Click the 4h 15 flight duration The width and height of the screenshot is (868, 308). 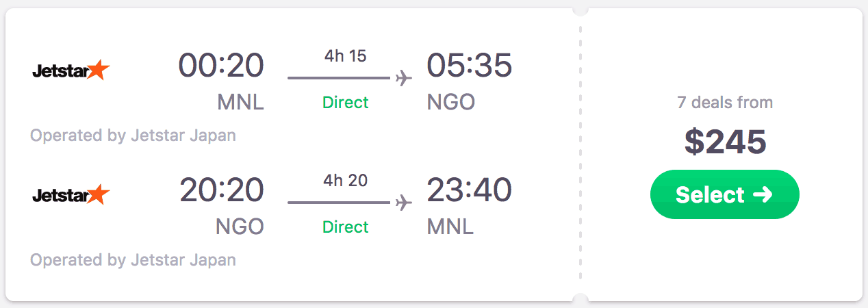tap(345, 56)
